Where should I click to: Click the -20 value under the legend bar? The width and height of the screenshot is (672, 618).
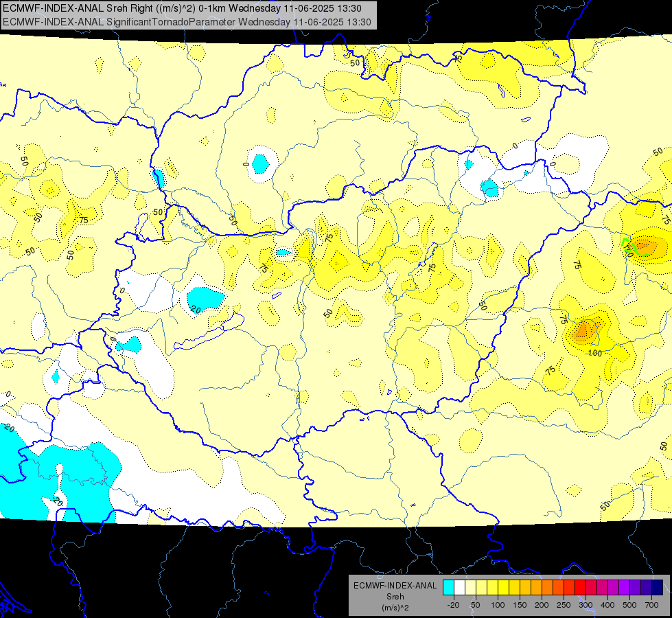point(454,605)
